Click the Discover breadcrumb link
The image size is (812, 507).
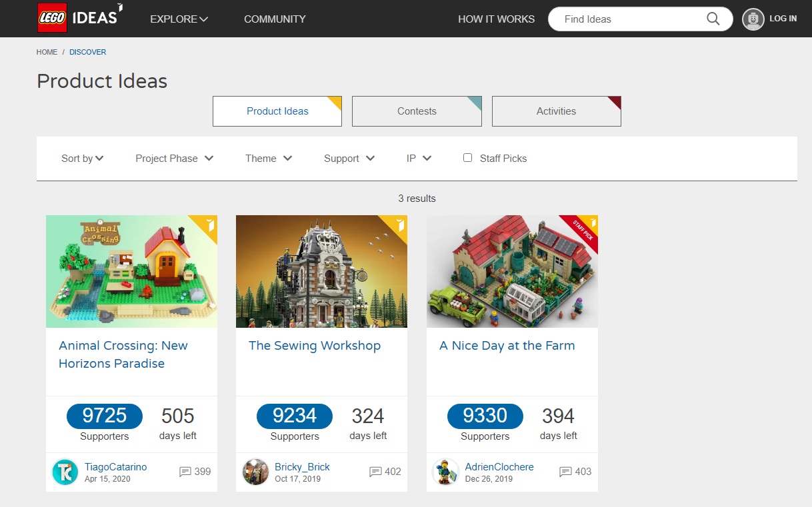(87, 52)
